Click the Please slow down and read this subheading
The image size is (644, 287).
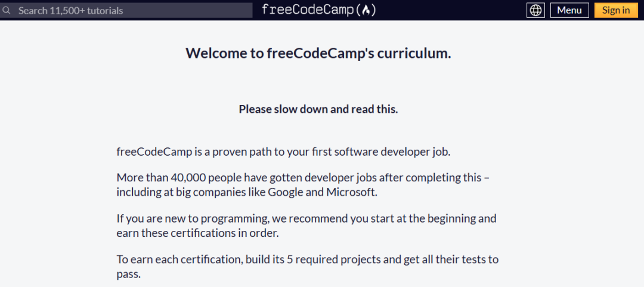[318, 109]
